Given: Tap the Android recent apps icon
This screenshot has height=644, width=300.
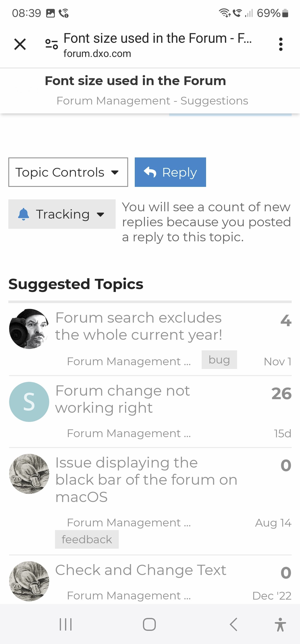Looking at the screenshot, I should coord(66,624).
